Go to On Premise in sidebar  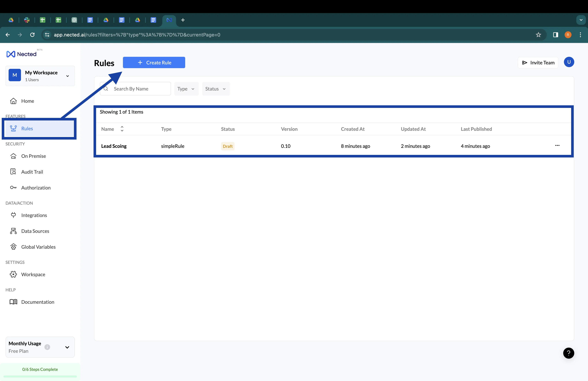tap(34, 156)
